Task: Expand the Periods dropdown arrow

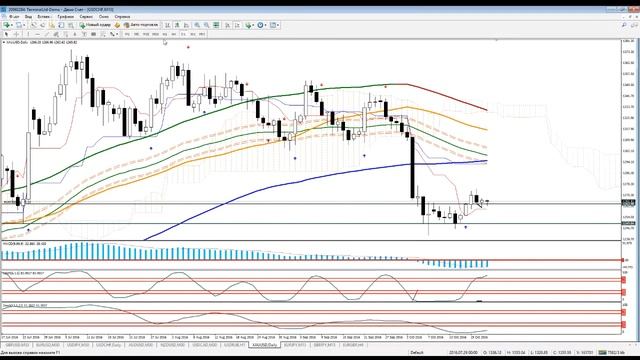Action: (265, 25)
